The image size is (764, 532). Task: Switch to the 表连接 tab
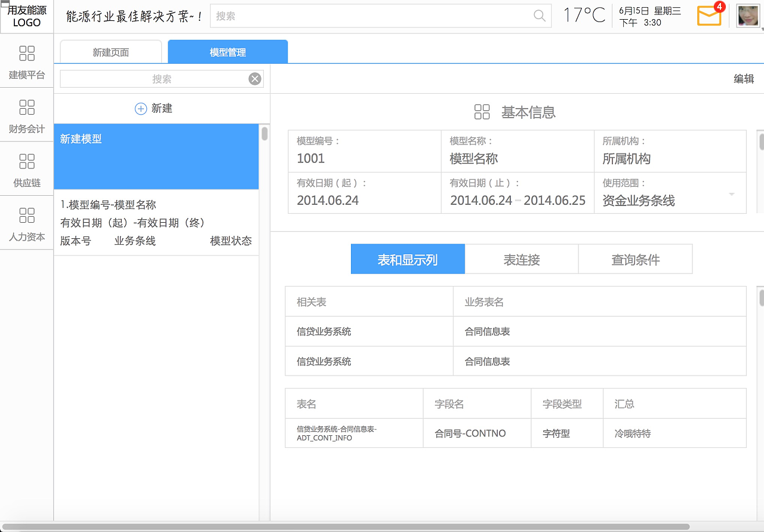[x=521, y=259]
